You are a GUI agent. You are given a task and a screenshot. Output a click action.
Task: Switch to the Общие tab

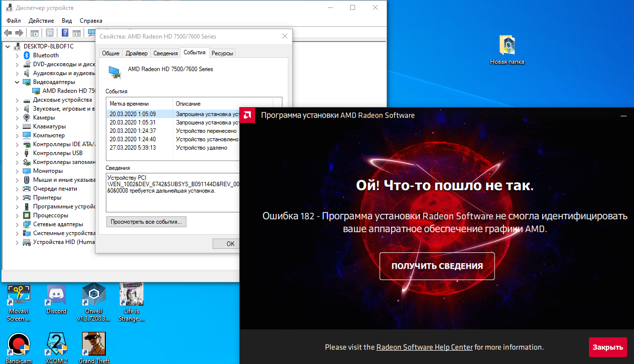coord(110,53)
